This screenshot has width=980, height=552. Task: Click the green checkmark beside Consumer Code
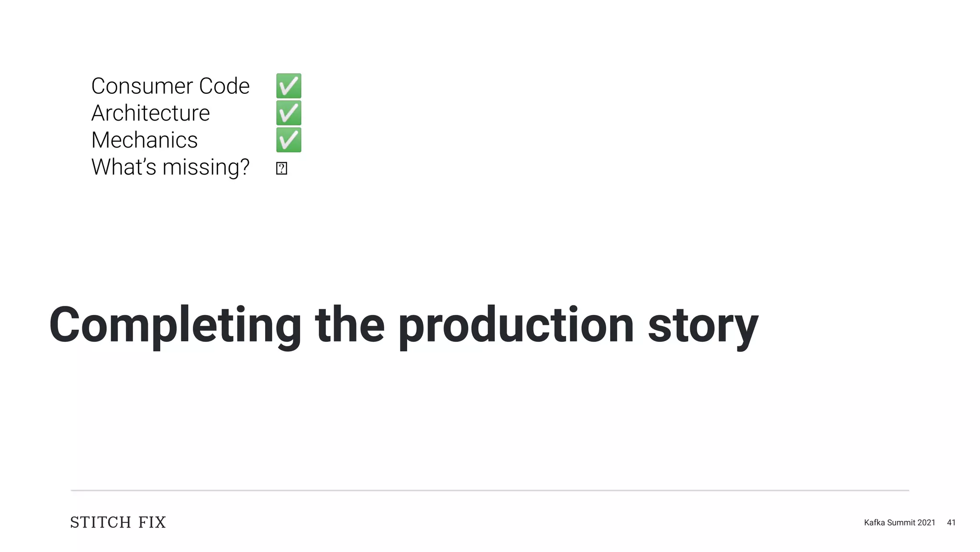point(289,86)
